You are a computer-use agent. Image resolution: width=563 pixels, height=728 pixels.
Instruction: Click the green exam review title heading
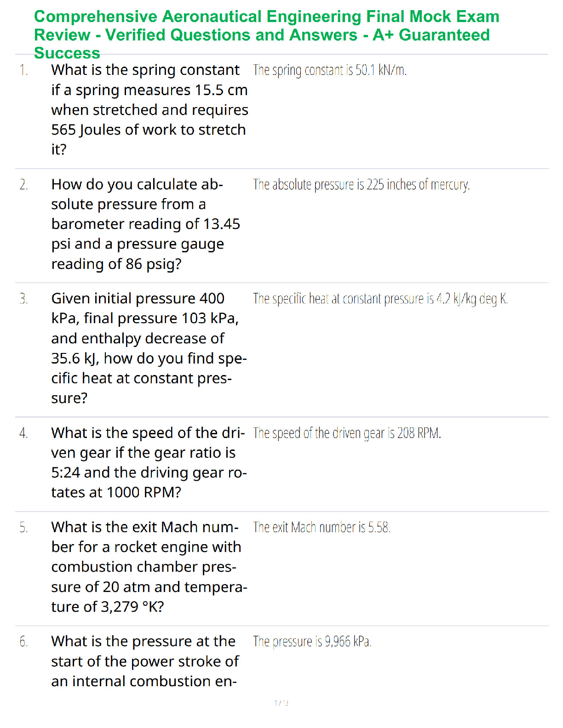(267, 35)
